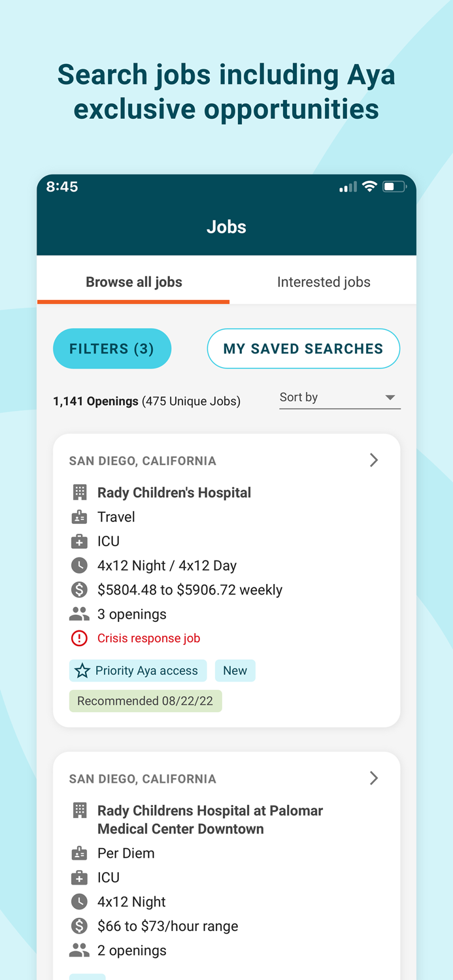Screen dimensions: 453x980
Task: Switch to the Interested jobs tab
Action: pyautogui.click(x=324, y=282)
